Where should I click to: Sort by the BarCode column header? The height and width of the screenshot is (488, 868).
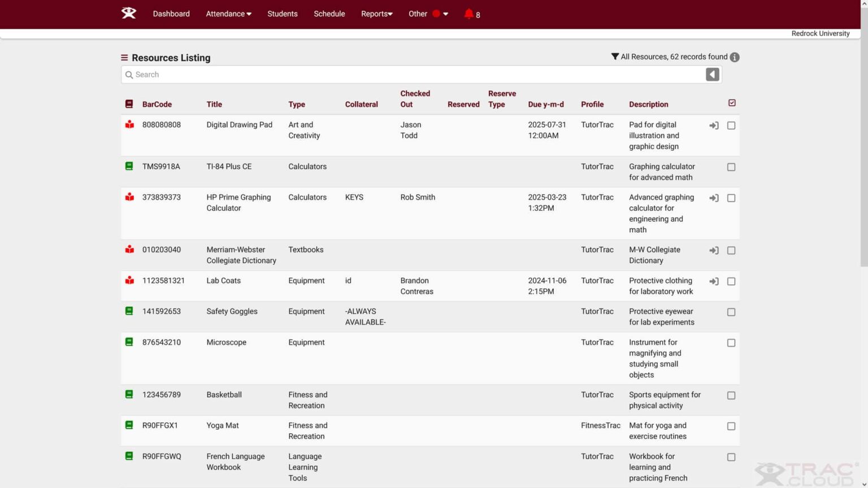tap(157, 104)
